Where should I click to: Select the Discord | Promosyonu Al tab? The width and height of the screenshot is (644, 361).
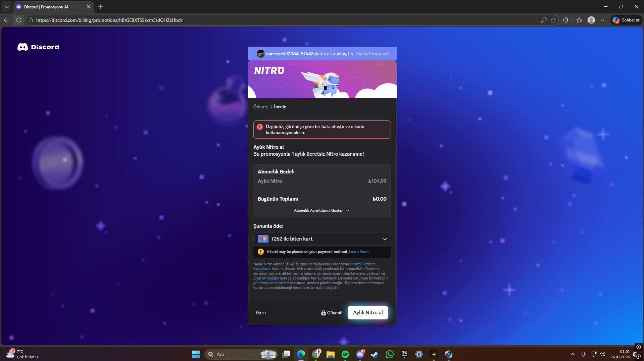pyautogui.click(x=54, y=7)
